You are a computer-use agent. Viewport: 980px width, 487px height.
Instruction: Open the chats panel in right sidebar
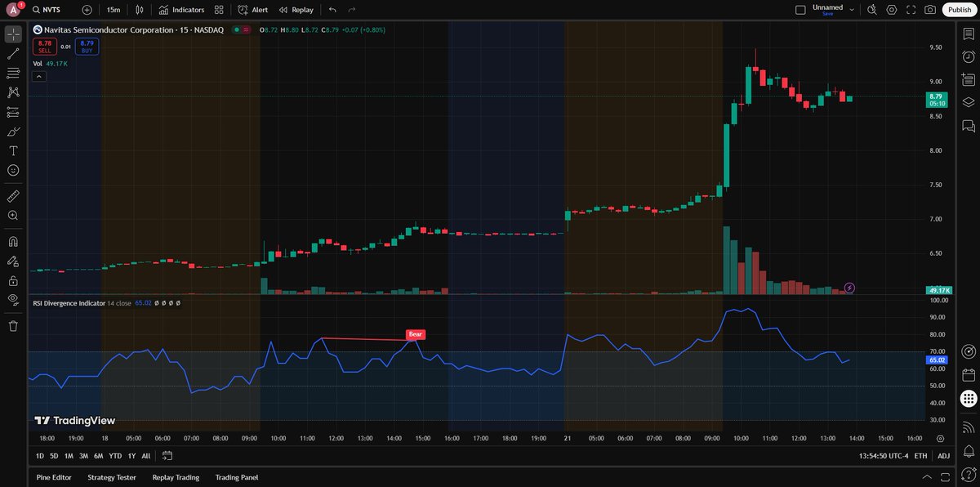point(969,126)
